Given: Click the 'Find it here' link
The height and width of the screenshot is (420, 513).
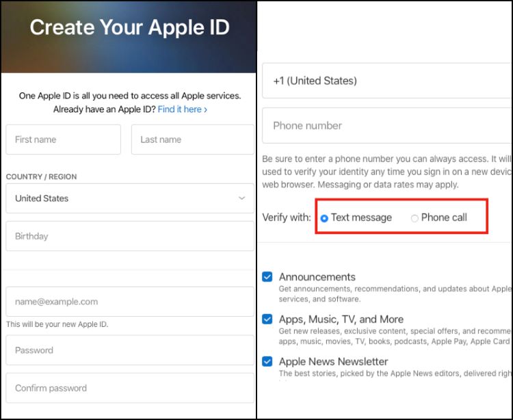Looking at the screenshot, I should [x=182, y=109].
